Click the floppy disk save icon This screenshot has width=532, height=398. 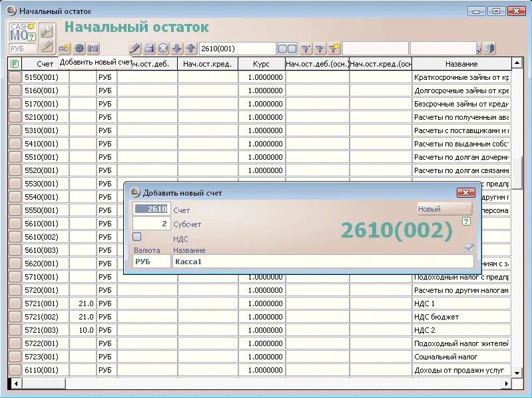tap(149, 49)
